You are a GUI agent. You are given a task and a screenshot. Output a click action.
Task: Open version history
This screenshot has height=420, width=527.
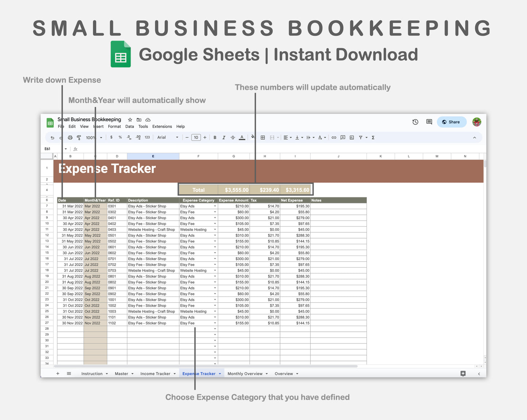point(415,122)
